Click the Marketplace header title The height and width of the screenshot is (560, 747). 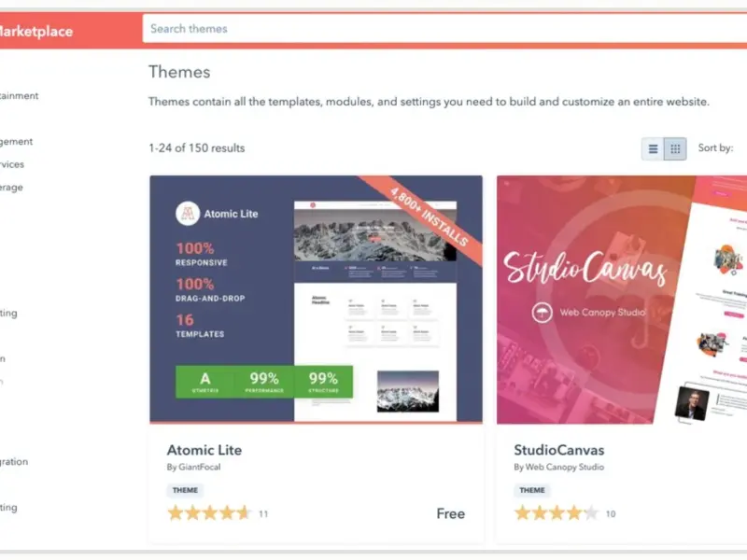(x=36, y=32)
